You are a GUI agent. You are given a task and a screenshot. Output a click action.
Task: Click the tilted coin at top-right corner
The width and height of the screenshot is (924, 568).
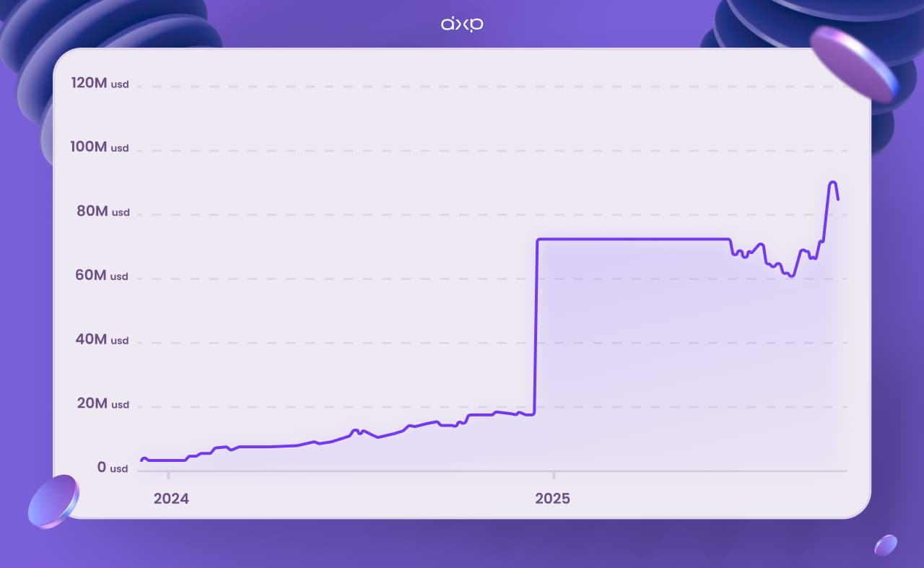854,64
